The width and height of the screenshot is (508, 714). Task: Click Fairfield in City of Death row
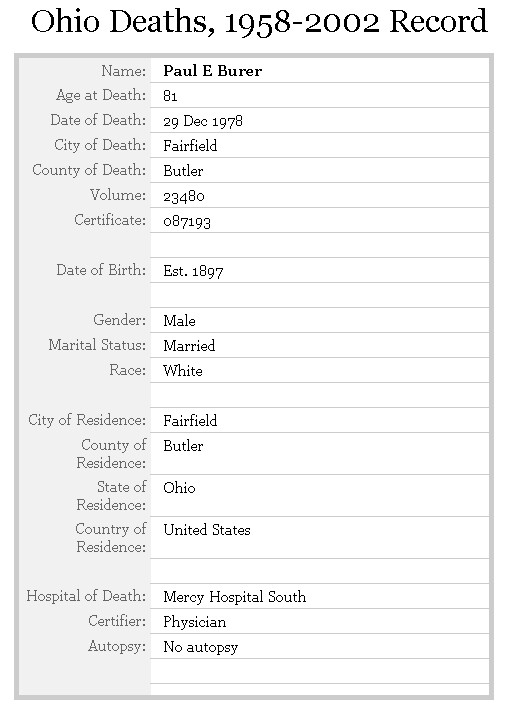coord(190,146)
